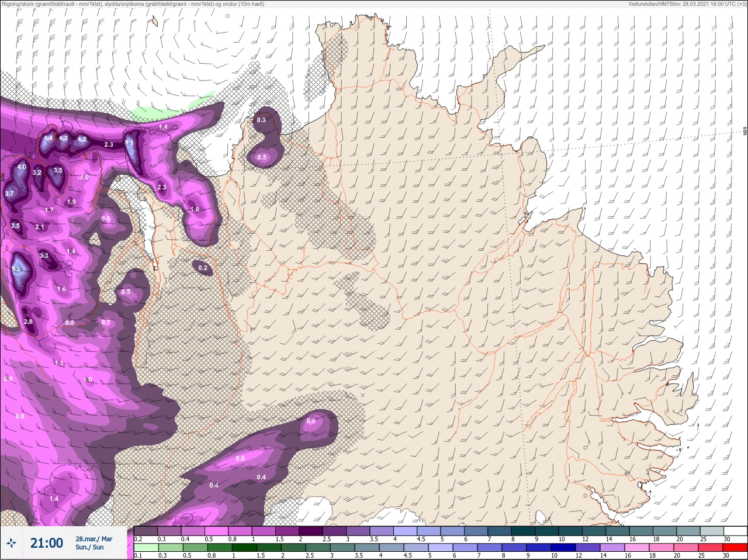
Task: Click the 1.8 value label on the map
Action: click(195, 209)
